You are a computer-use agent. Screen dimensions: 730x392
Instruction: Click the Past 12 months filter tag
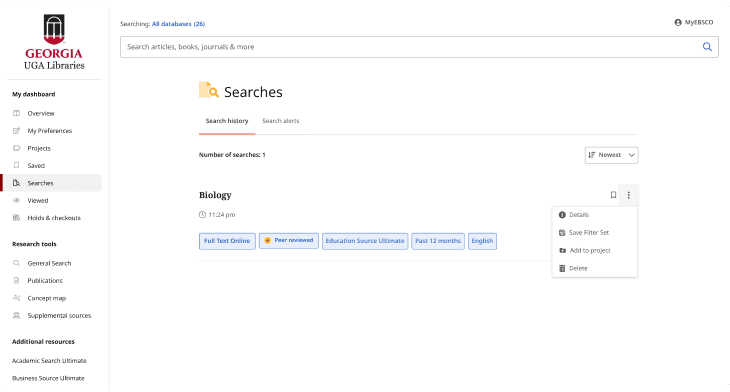click(x=438, y=241)
